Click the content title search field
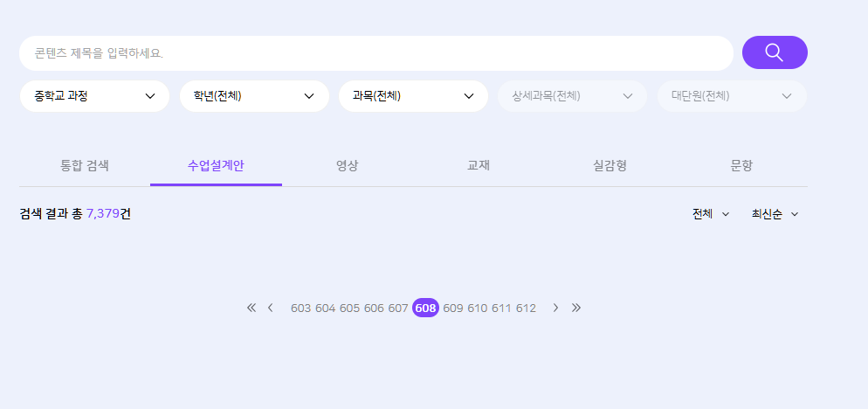Image resolution: width=868 pixels, height=409 pixels. pyautogui.click(x=375, y=53)
